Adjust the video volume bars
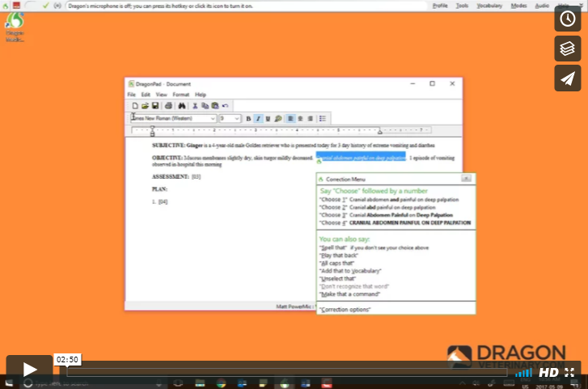Screen dimensions: 588x389 click(523, 373)
